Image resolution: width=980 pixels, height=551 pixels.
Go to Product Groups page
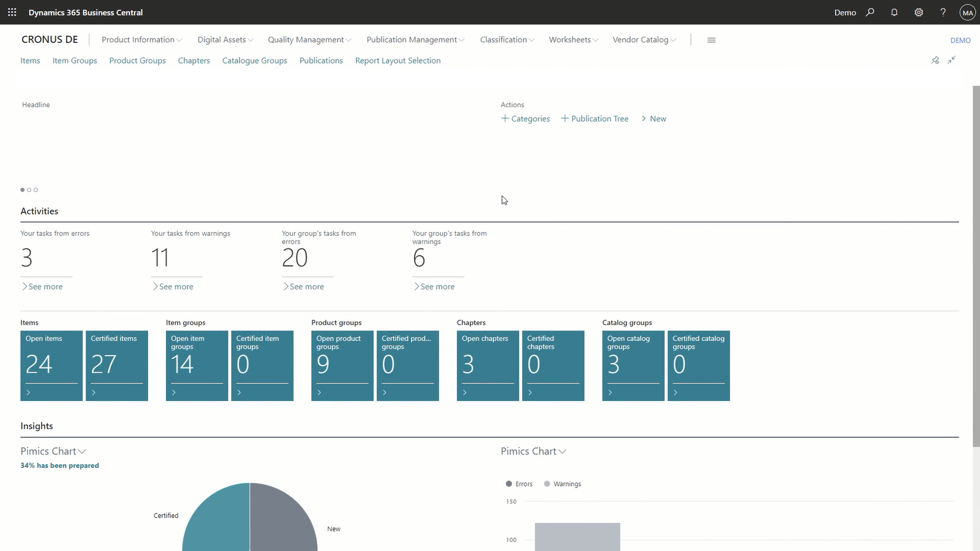pyautogui.click(x=137, y=61)
